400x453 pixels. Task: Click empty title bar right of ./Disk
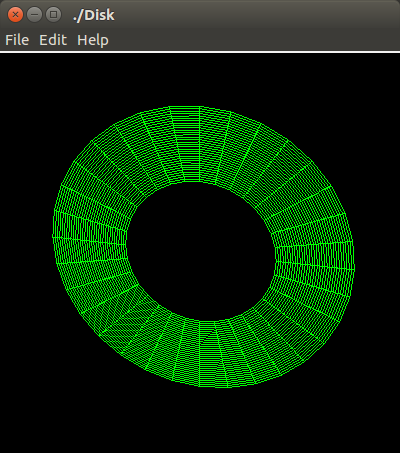point(257,15)
